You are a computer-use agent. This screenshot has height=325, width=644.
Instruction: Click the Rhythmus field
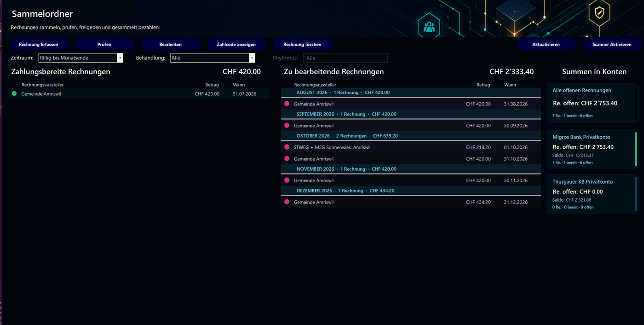tap(345, 58)
